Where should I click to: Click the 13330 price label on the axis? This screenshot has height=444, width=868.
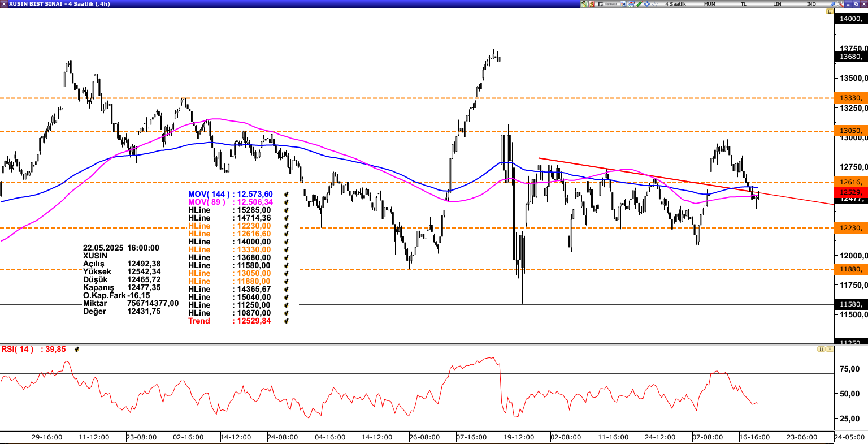point(851,98)
